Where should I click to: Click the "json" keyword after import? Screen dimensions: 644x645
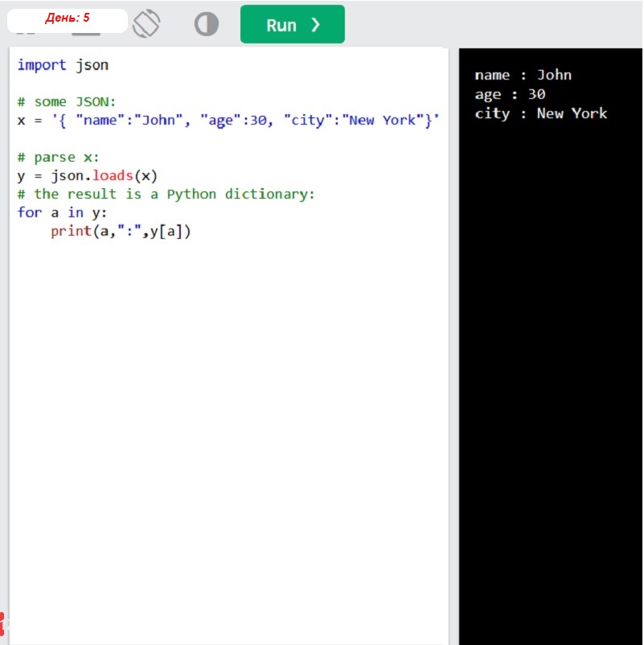point(92,65)
